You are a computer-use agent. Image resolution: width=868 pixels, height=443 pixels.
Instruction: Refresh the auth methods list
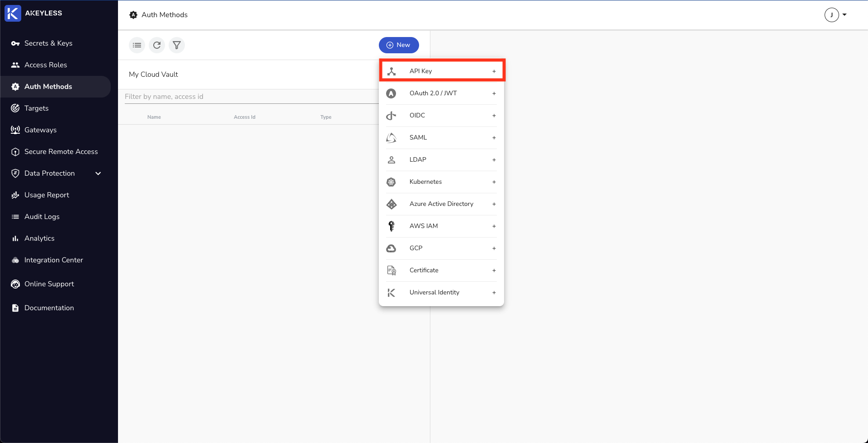(x=157, y=45)
